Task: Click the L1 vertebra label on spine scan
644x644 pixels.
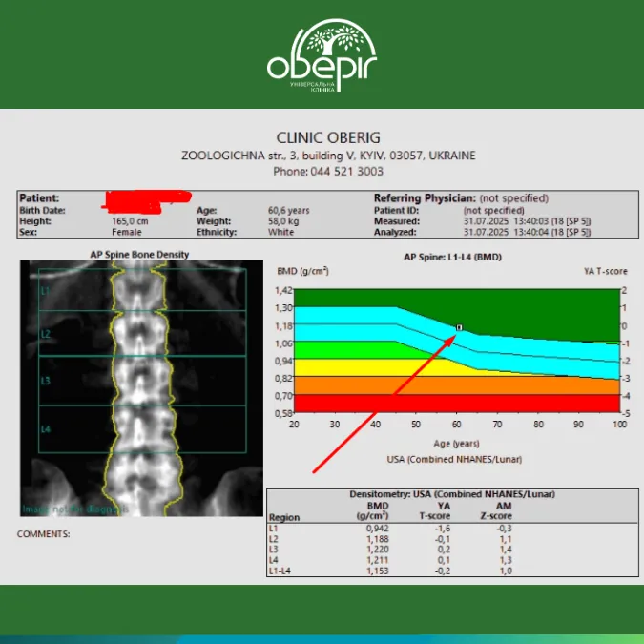Action: pos(45,291)
